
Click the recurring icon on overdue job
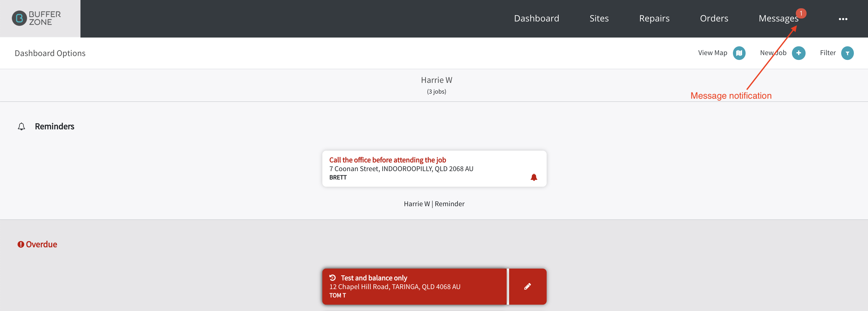point(332,278)
